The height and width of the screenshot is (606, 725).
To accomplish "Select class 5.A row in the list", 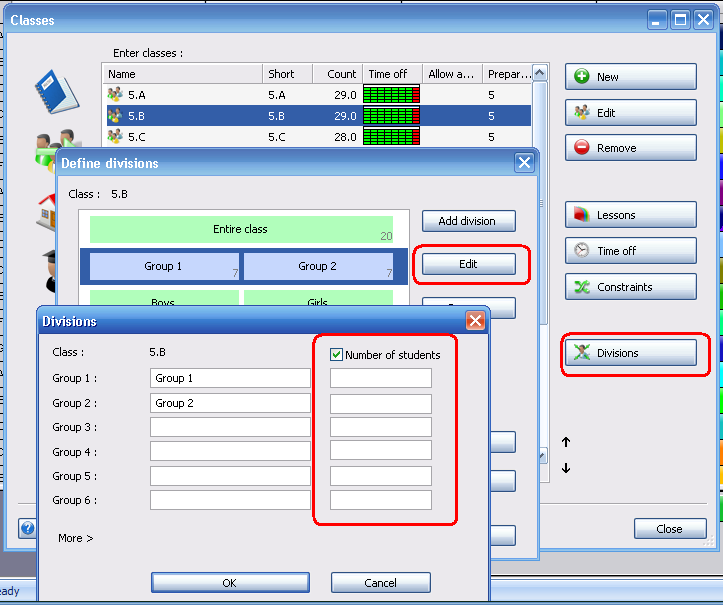I will point(183,95).
